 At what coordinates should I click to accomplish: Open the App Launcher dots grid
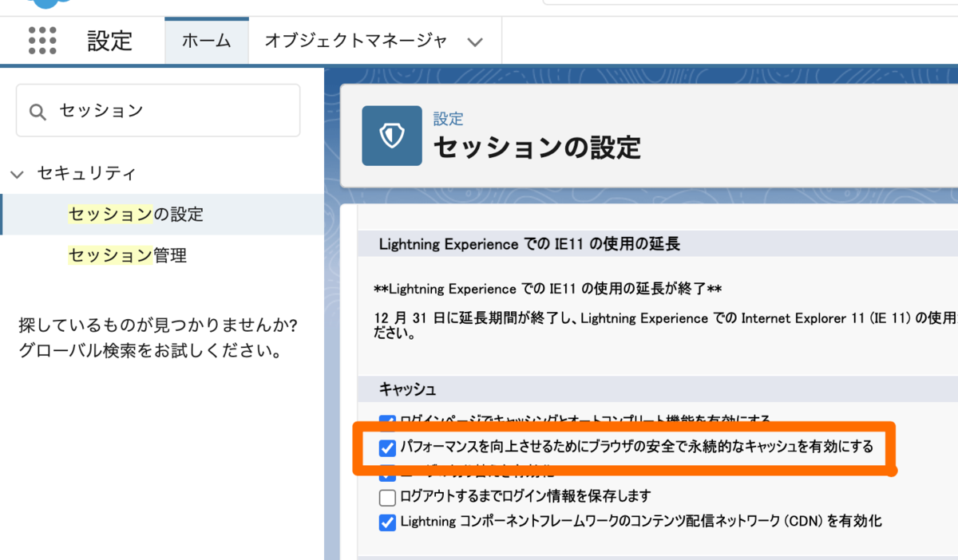pos(42,40)
